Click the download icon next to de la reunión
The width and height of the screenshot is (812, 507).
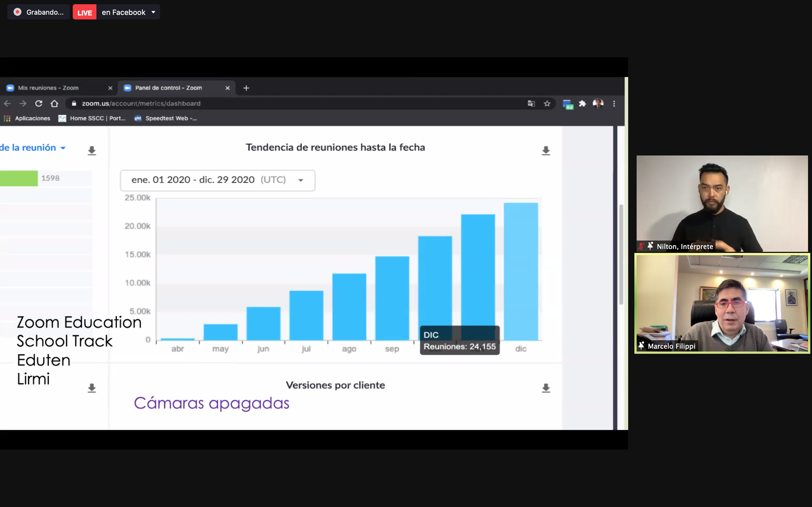92,151
